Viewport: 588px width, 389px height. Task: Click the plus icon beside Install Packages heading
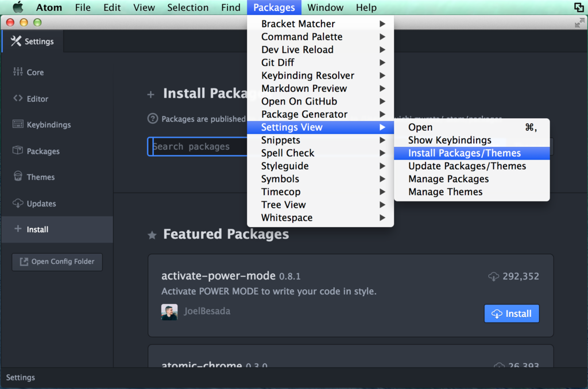[151, 95]
